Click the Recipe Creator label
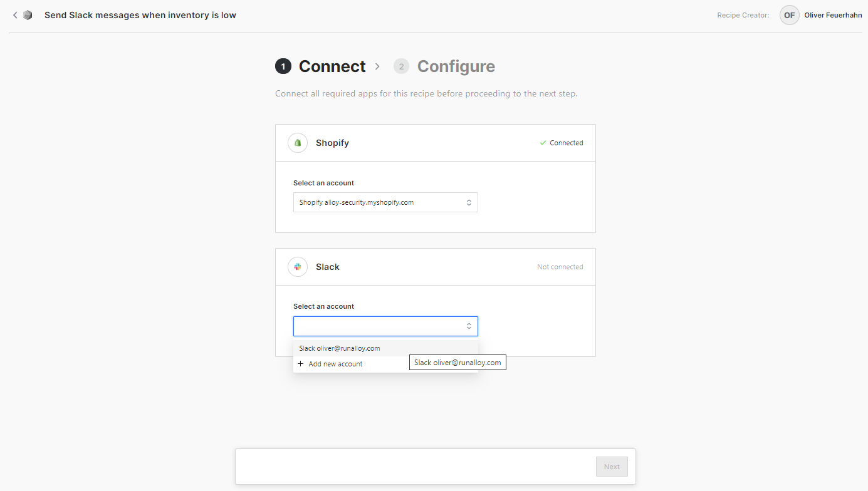The height and width of the screenshot is (491, 868). click(x=743, y=15)
